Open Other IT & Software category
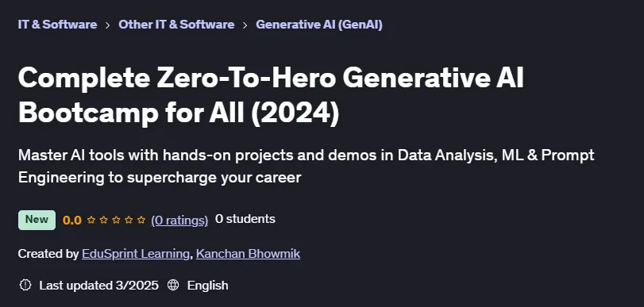 tap(176, 25)
